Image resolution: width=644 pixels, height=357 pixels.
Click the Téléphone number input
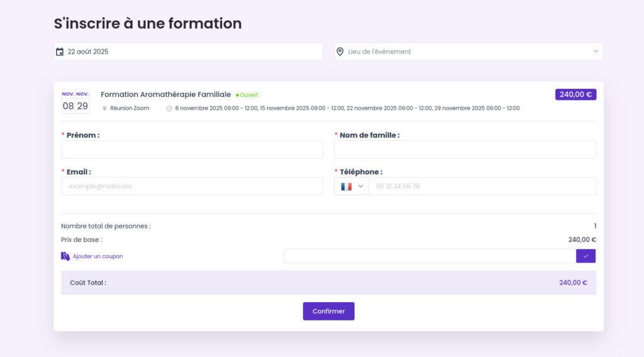pyautogui.click(x=482, y=186)
